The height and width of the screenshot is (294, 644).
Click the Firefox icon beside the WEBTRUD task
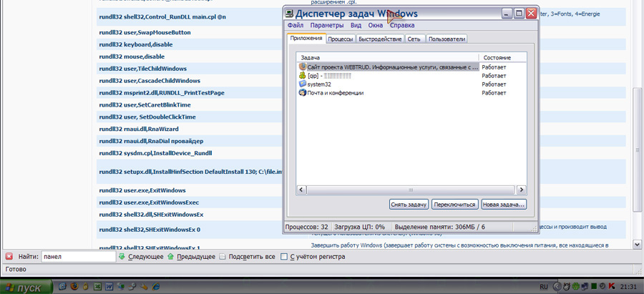[303, 67]
